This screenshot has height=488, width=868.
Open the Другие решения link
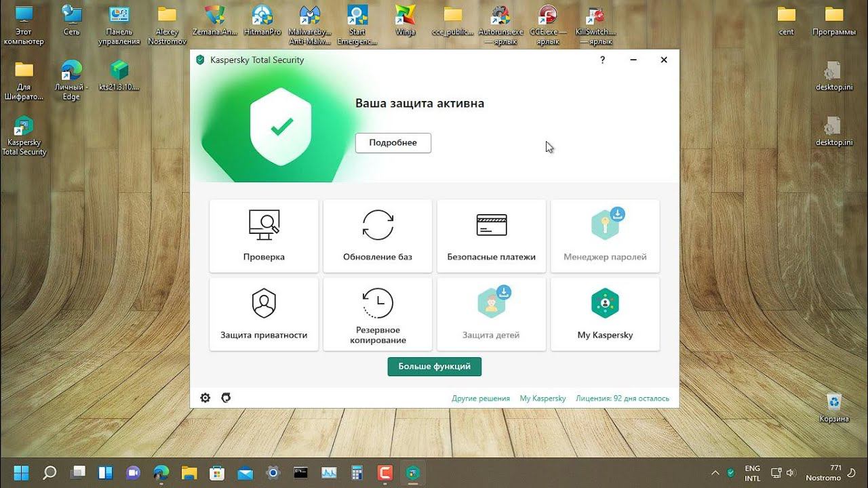pos(481,399)
